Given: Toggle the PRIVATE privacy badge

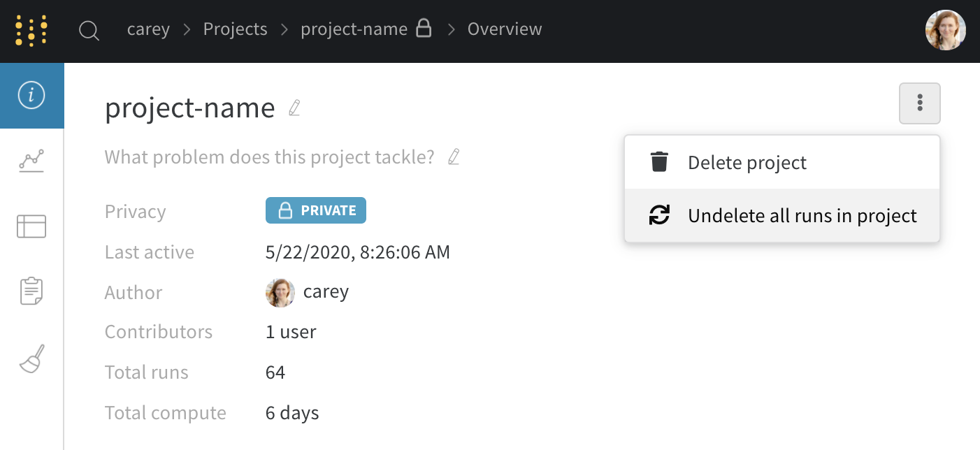Looking at the screenshot, I should 316,210.
